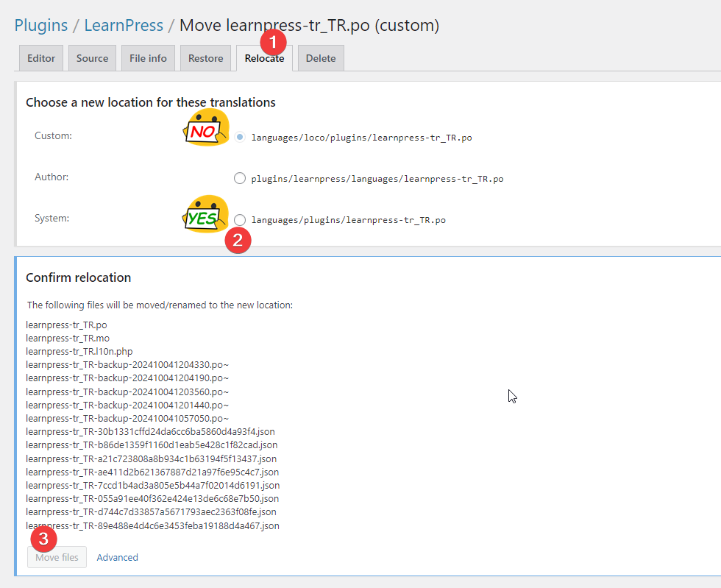Click the ae411d2b621367887d21a97f6e95c4c7.json file entry
The height and width of the screenshot is (588, 721).
point(152,472)
